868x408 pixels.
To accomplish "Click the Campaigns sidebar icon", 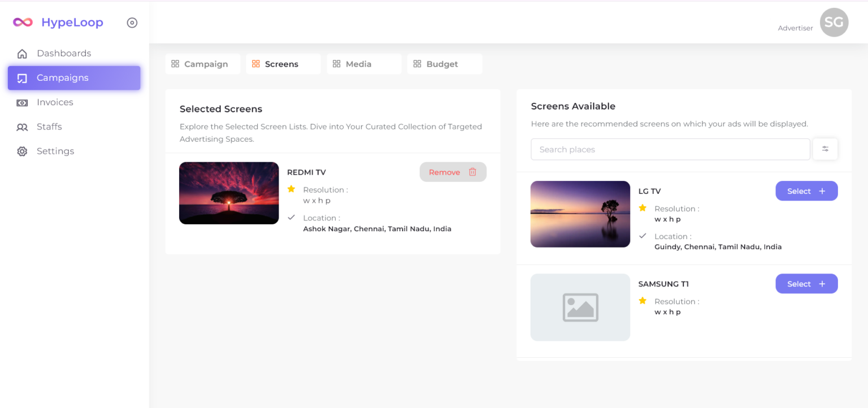I will click(22, 78).
